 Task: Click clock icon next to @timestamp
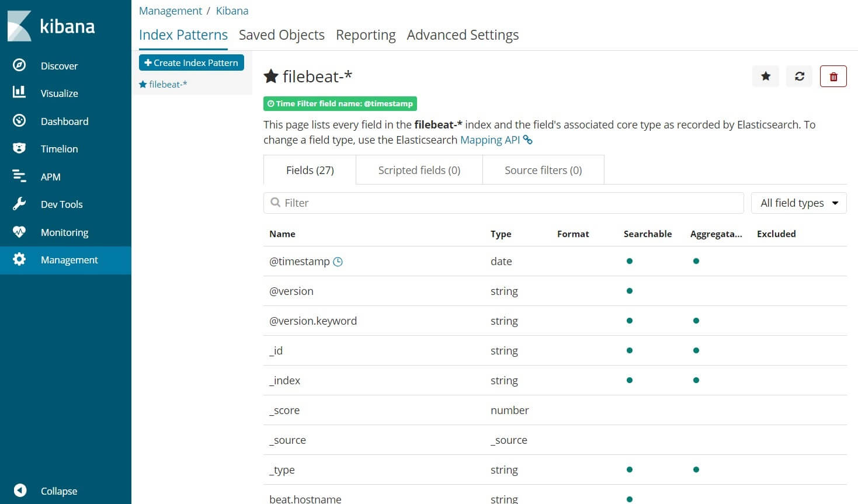click(338, 262)
